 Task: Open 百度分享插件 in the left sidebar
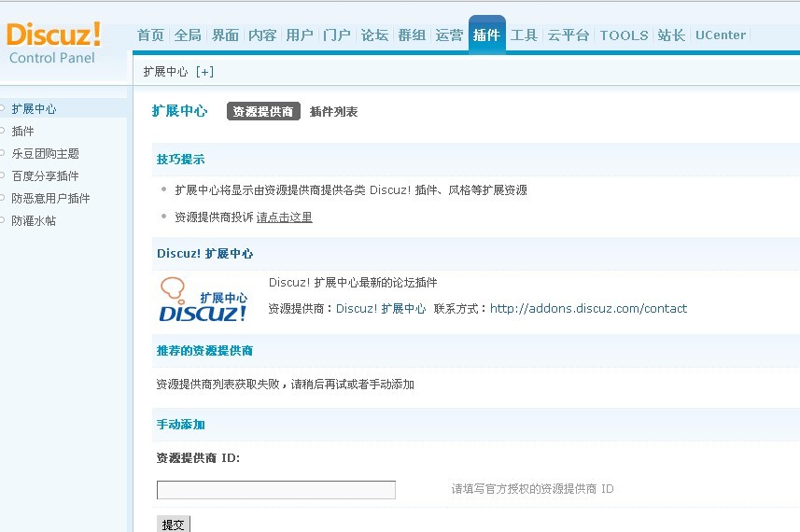(45, 176)
